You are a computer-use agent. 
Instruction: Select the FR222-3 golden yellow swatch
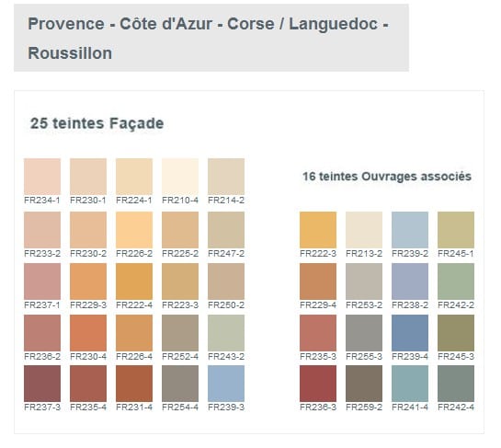tap(318, 230)
